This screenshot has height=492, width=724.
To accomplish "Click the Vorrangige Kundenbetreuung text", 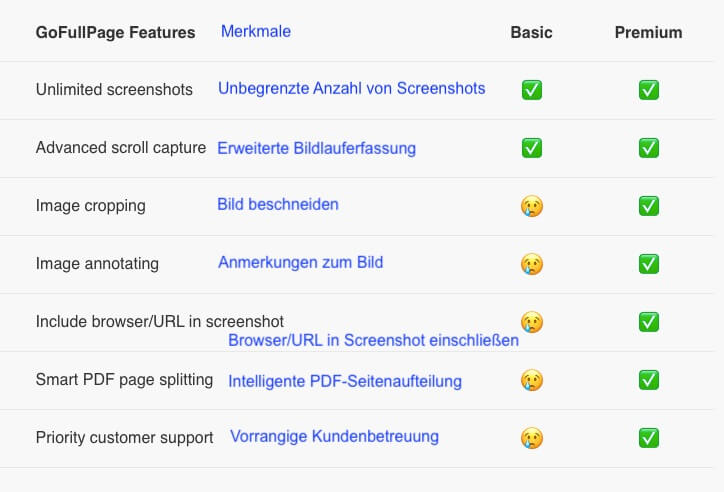I will tap(334, 436).
